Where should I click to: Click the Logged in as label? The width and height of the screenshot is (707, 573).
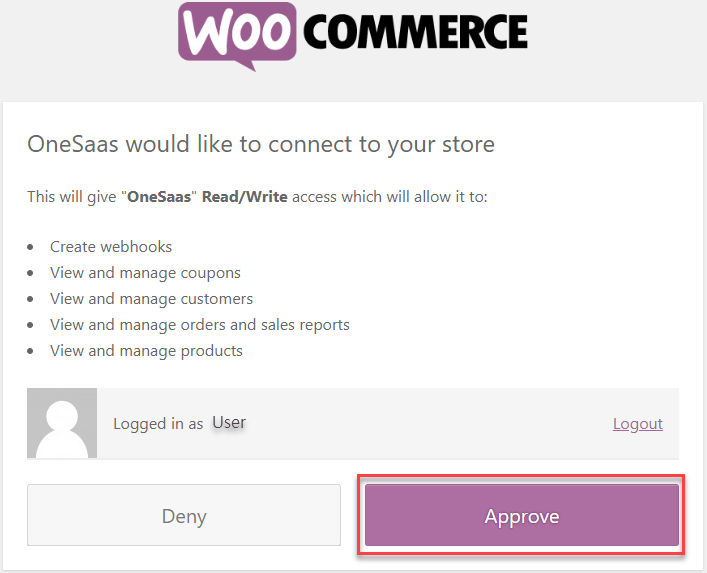(158, 424)
